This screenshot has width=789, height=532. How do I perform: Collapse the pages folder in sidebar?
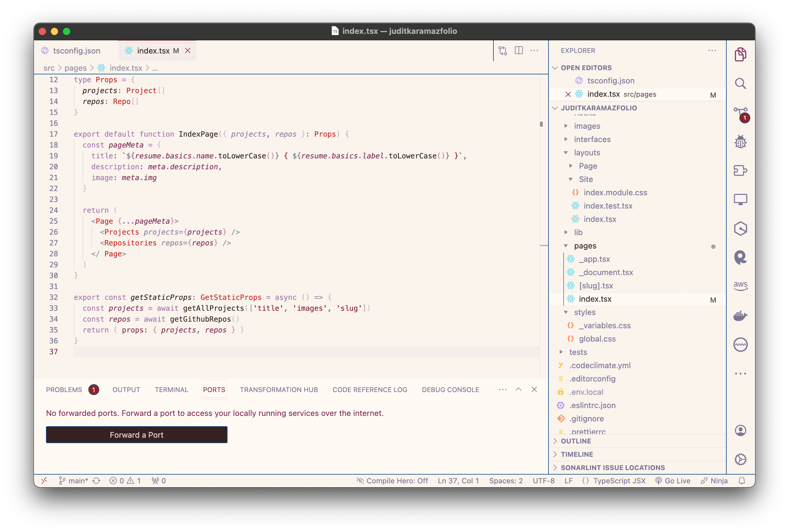click(566, 245)
